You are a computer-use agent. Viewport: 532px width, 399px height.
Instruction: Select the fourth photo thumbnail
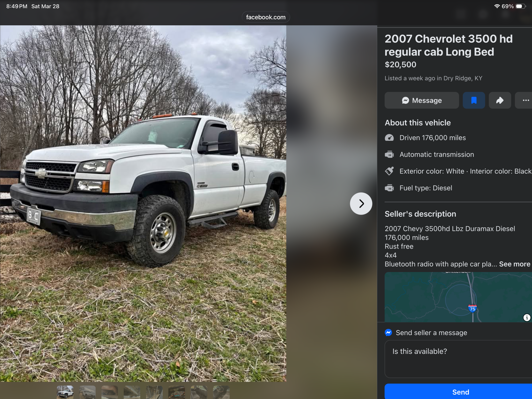tap(132, 392)
